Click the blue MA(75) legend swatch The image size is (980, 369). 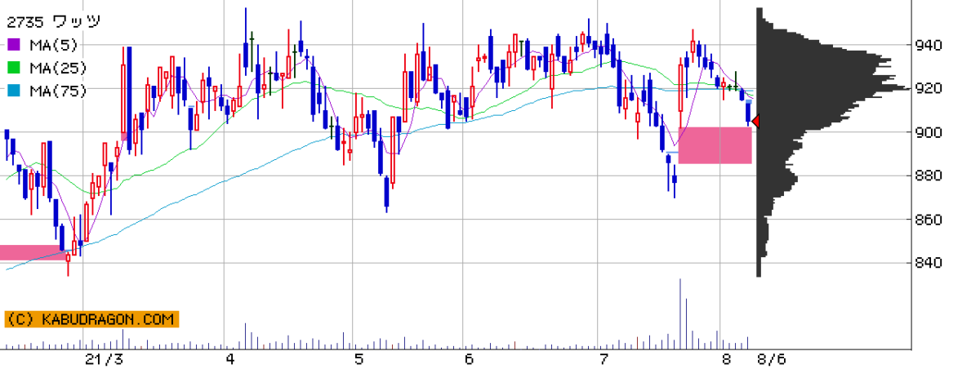pyautogui.click(x=14, y=91)
